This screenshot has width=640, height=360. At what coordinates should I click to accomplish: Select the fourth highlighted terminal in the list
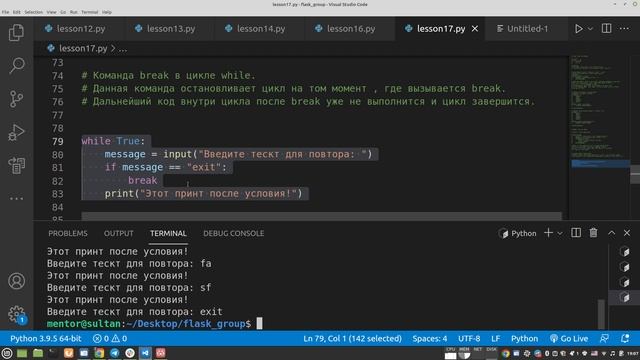(x=624, y=297)
